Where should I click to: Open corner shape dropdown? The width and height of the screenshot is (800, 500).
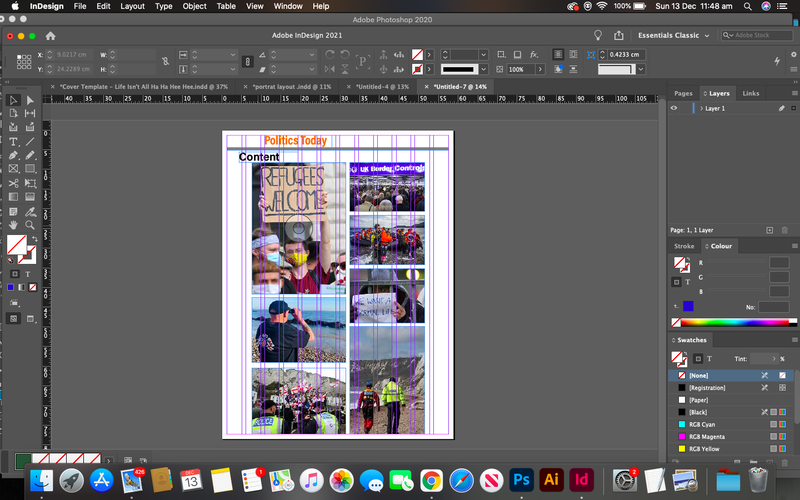[641, 69]
